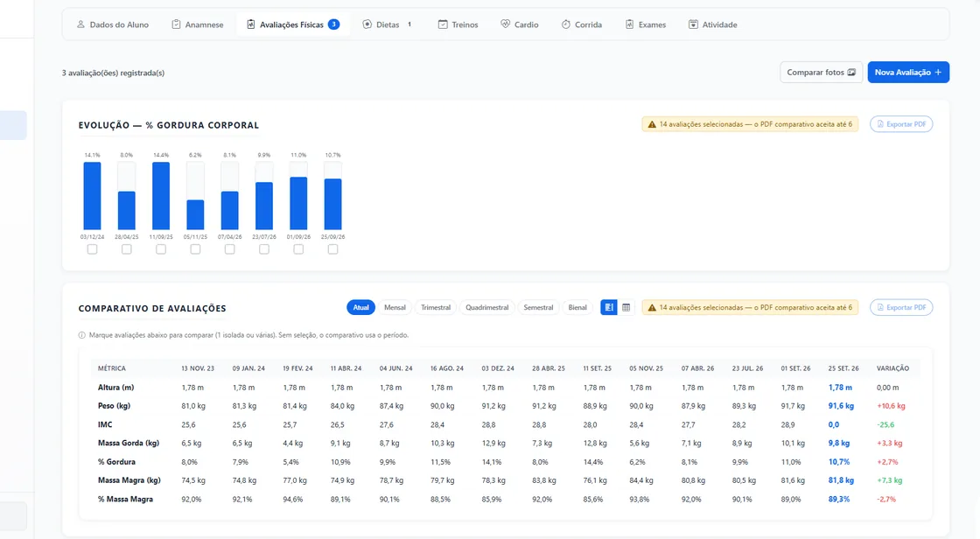Viewport: 980px width, 539px height.
Task: Click the 89,3% current Massa Magra value
Action: 839,499
